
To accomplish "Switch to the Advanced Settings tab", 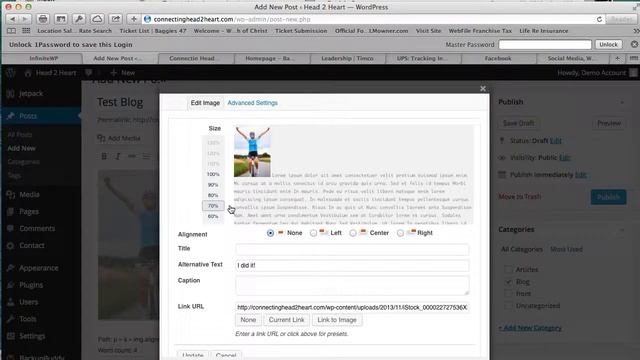I will point(253,103).
